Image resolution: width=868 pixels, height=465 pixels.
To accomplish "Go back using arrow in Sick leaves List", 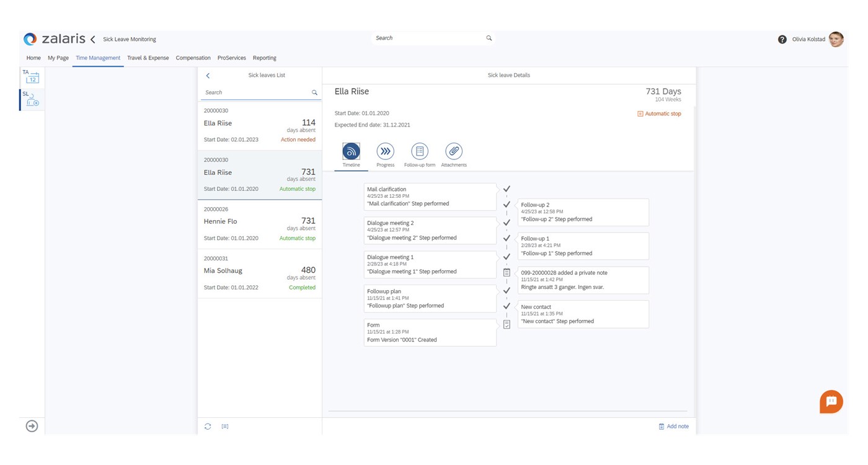I will tap(208, 76).
